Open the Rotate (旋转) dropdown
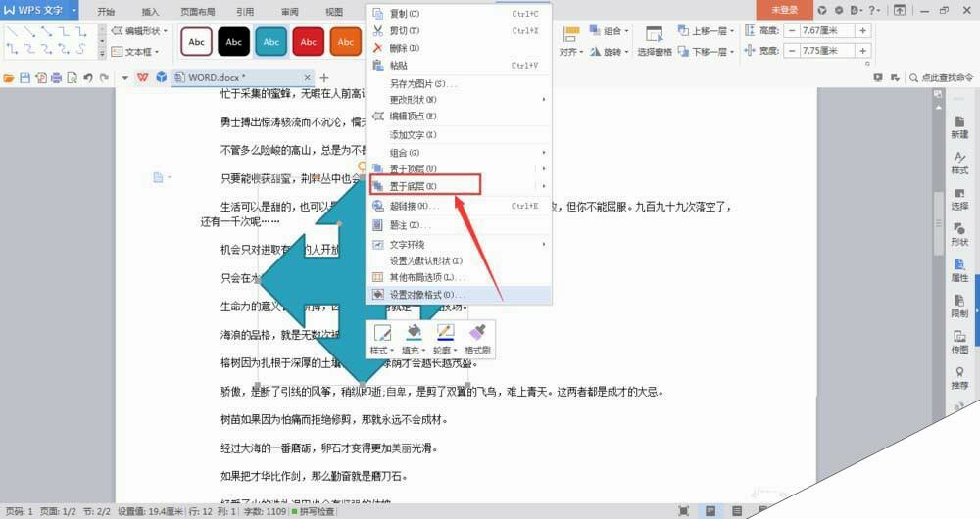The height and width of the screenshot is (519, 980). point(609,52)
